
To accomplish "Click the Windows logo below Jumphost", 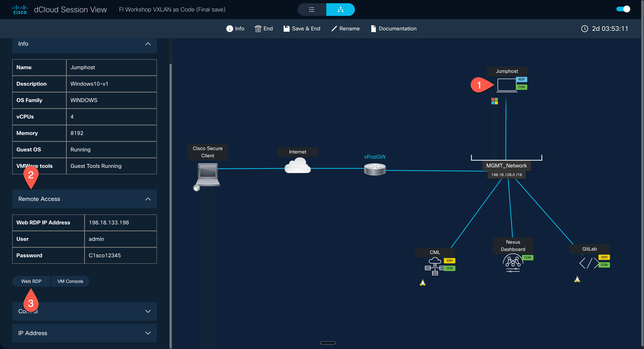I will click(x=494, y=101).
